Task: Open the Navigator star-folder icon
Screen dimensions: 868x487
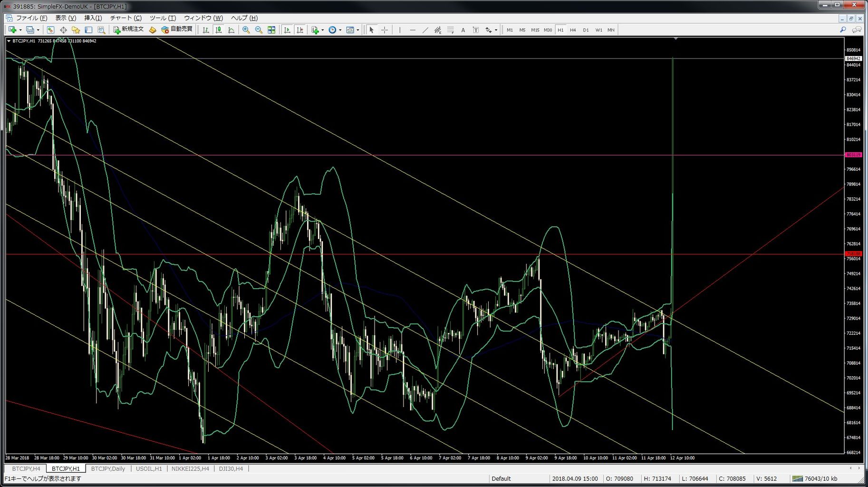Action: pos(76,30)
